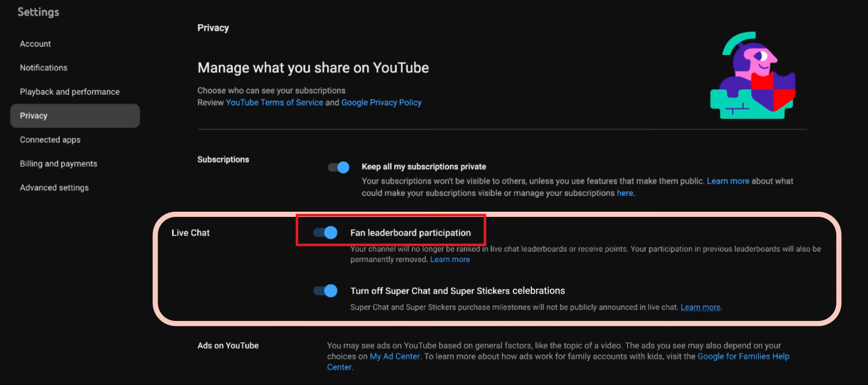Select Playback and performance
Screen dimensions: 868x385
tap(69, 91)
